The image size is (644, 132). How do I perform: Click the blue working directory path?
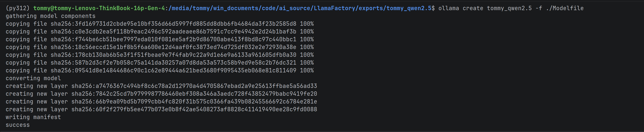pos(300,8)
